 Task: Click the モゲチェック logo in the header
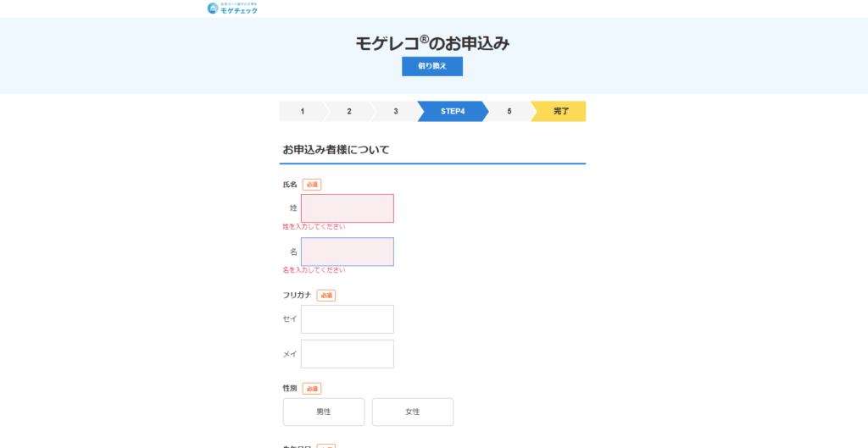coord(232,8)
